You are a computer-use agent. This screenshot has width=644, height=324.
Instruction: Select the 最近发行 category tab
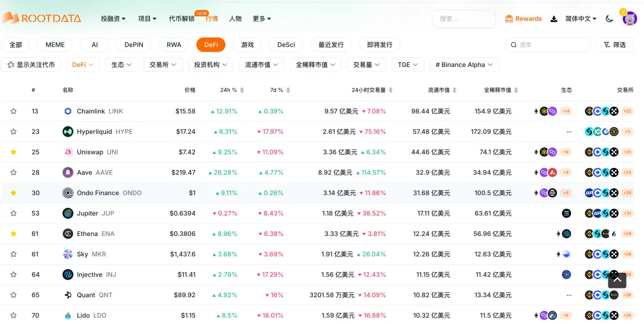[331, 45]
